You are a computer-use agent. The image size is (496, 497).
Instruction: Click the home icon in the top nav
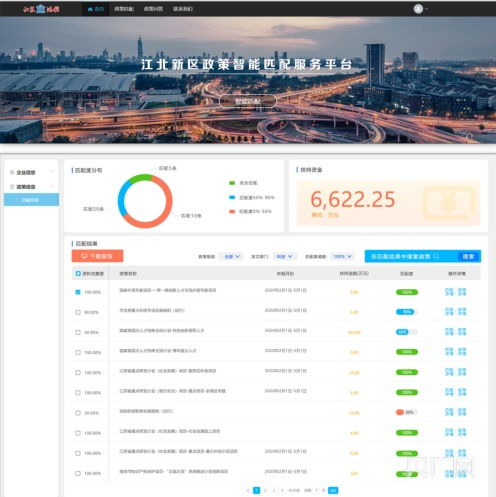pyautogui.click(x=90, y=9)
